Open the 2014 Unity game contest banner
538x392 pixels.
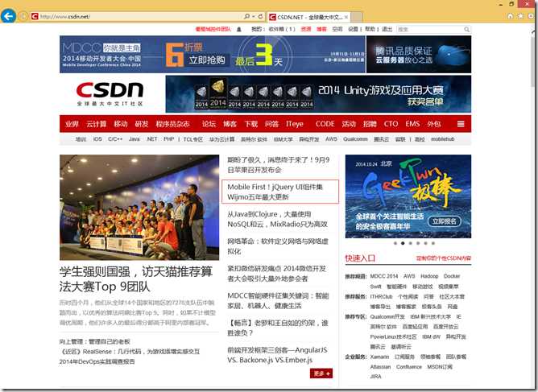(x=318, y=94)
